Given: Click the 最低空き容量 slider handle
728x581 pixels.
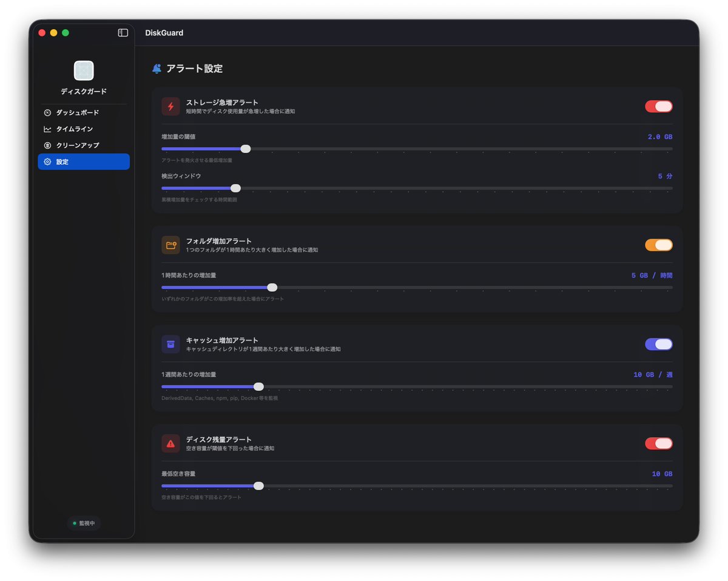Looking at the screenshot, I should coord(258,486).
